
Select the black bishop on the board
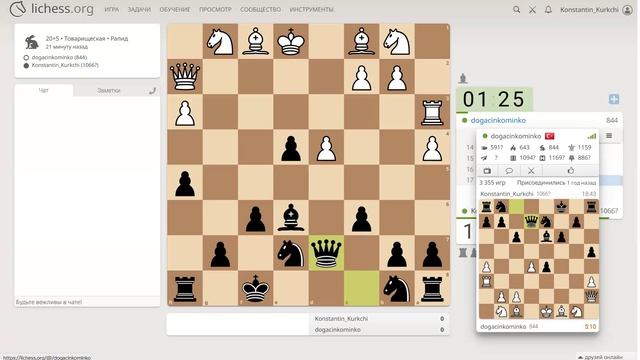[x=291, y=217]
